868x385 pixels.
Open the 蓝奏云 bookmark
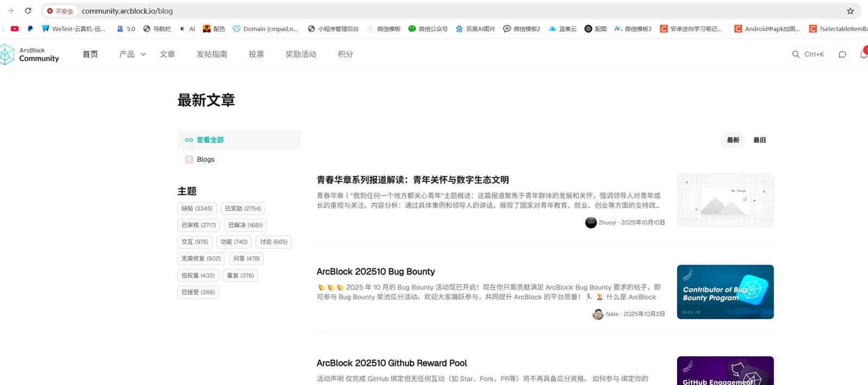click(x=563, y=29)
